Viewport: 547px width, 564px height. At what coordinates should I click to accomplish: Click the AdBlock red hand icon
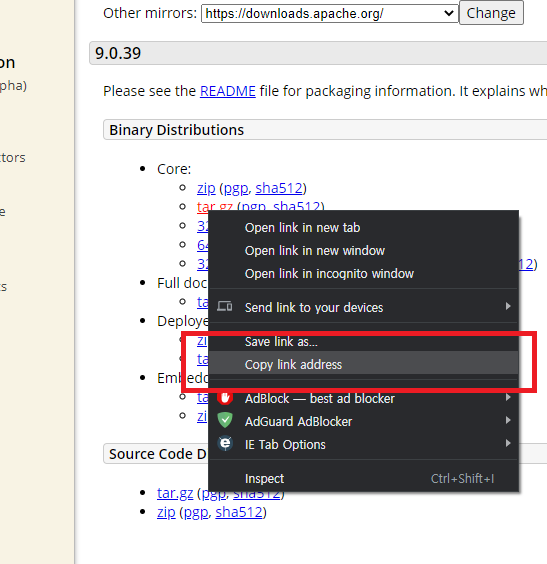(225, 398)
